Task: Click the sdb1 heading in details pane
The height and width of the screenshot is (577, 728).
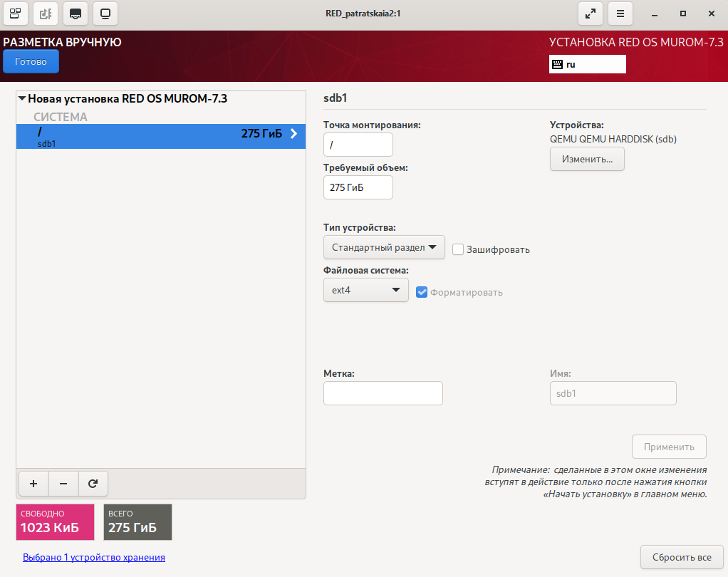Action: point(336,98)
